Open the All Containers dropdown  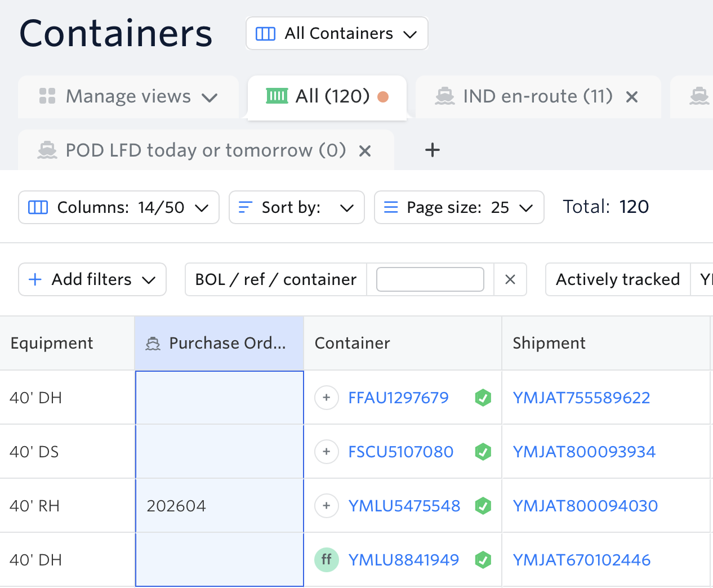tap(337, 34)
